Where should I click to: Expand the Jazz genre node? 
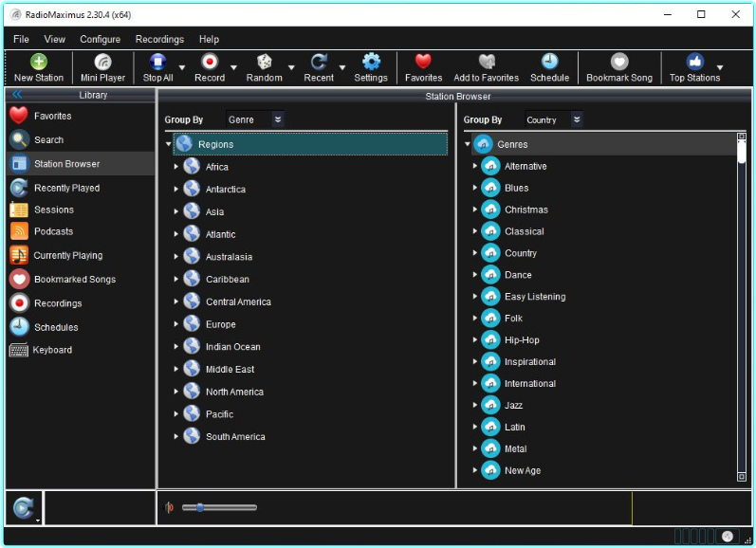click(x=475, y=405)
